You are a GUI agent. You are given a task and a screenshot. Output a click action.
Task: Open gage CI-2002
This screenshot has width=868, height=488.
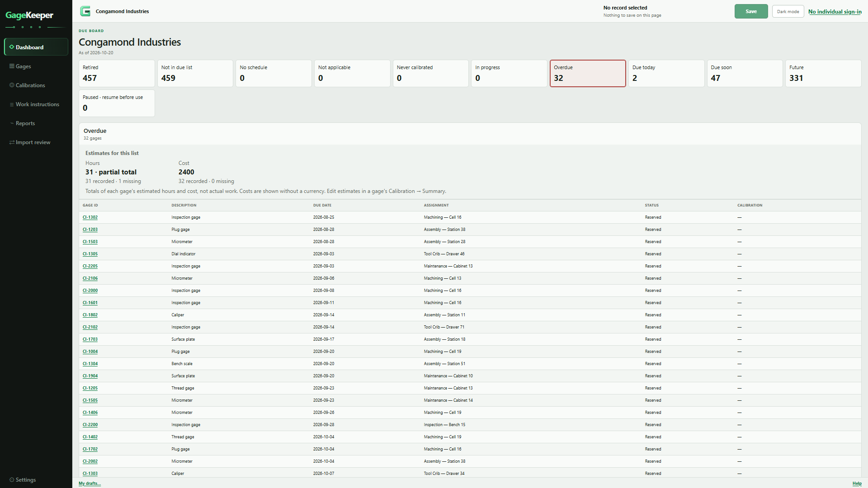(x=90, y=461)
